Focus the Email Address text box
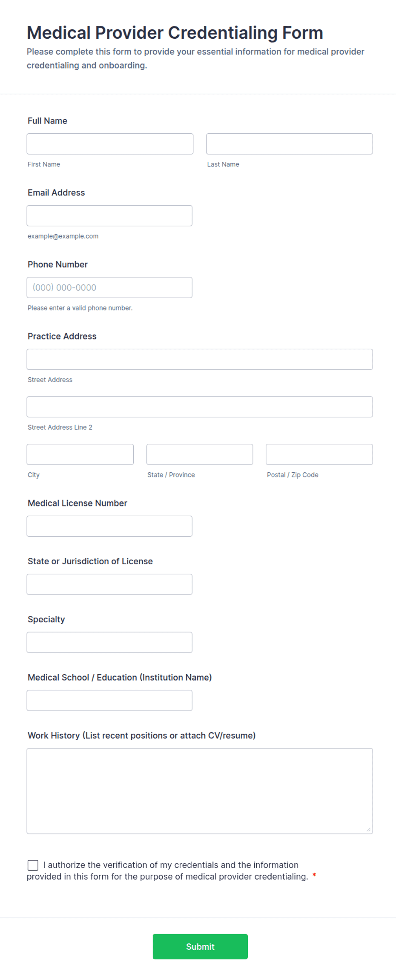 pyautogui.click(x=109, y=216)
